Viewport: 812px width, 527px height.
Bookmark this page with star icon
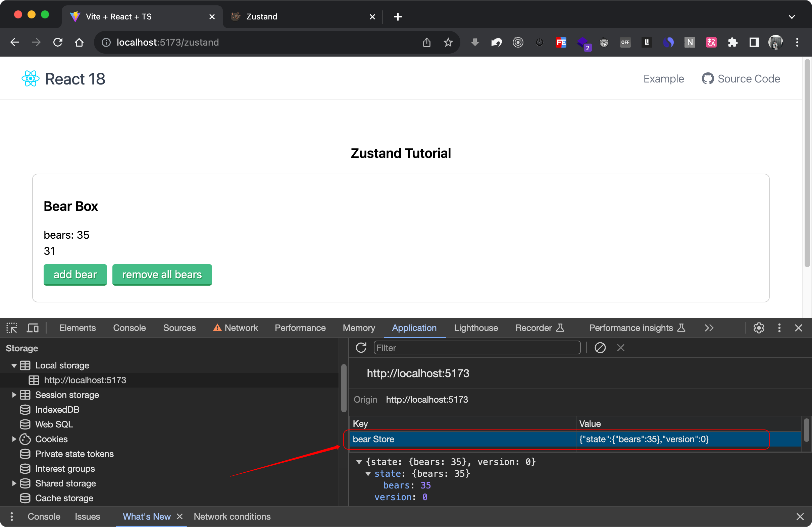coord(448,42)
